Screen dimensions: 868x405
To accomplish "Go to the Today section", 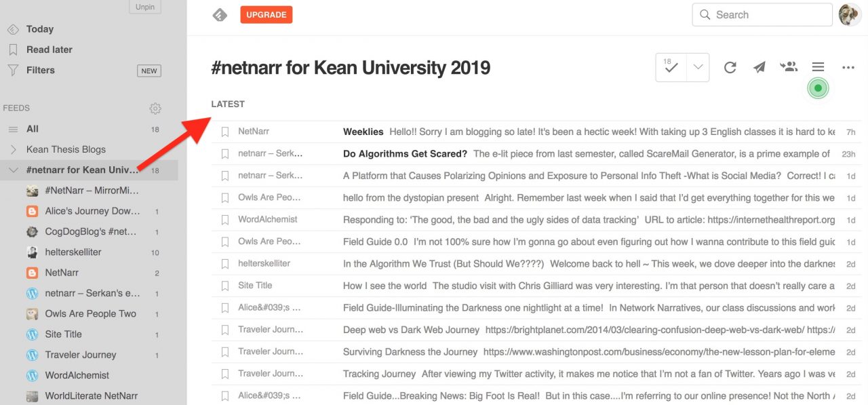I will (x=39, y=29).
